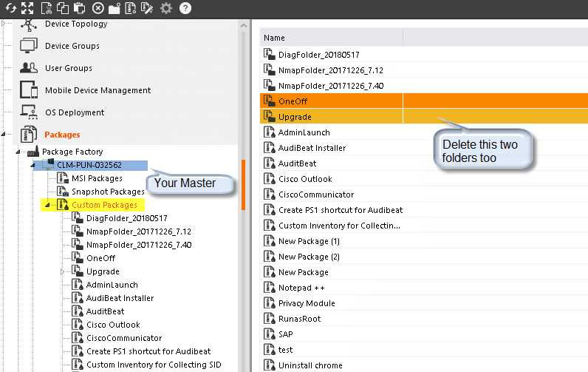The width and height of the screenshot is (588, 372).
Task: Expand the Upgrade folder in the tree
Action: pos(63,272)
